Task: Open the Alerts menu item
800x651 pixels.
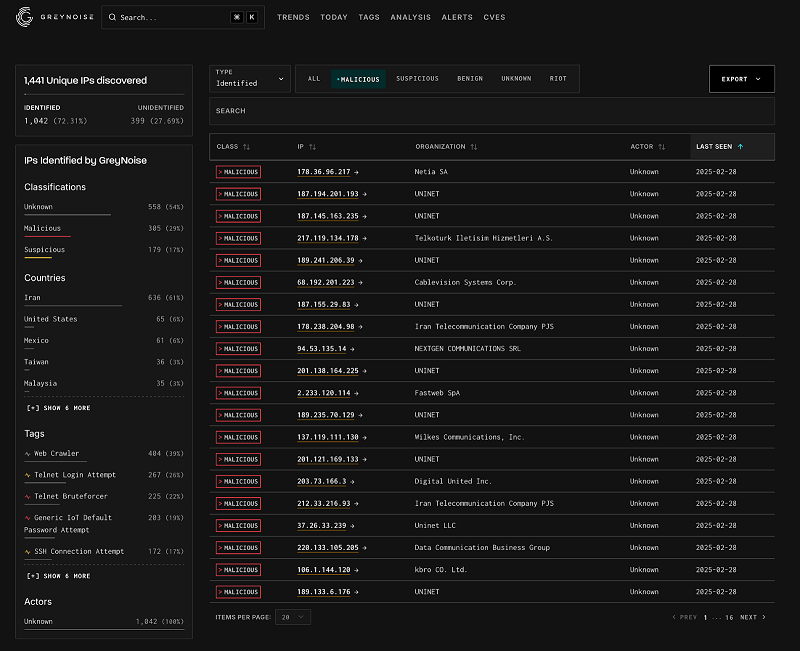Action: (457, 17)
